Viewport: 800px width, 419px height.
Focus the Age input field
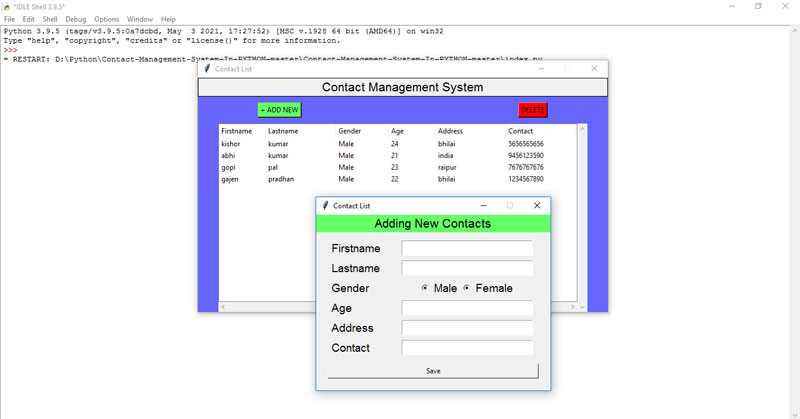point(467,308)
